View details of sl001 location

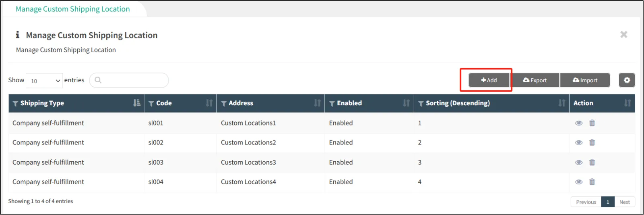(579, 123)
